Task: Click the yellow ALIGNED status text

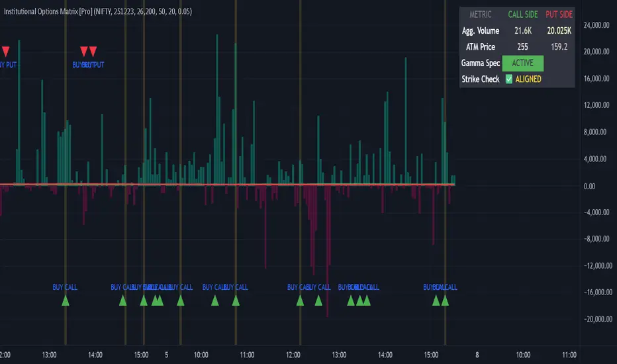Action: click(528, 79)
